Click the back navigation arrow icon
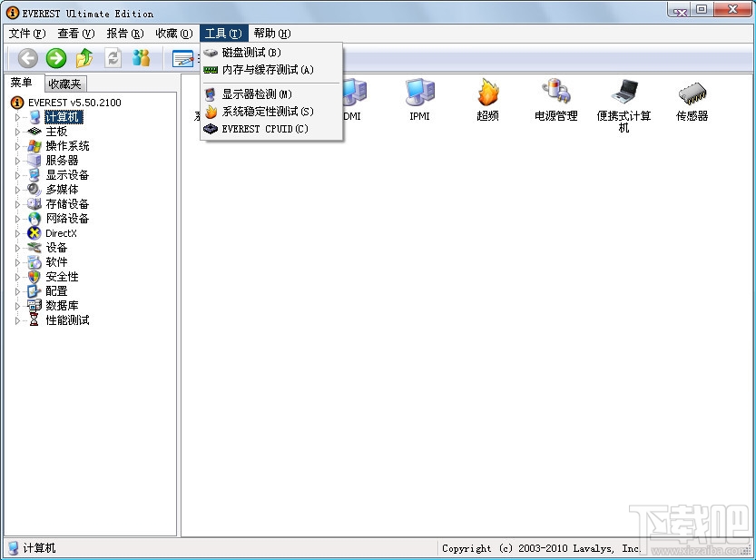 point(28,57)
